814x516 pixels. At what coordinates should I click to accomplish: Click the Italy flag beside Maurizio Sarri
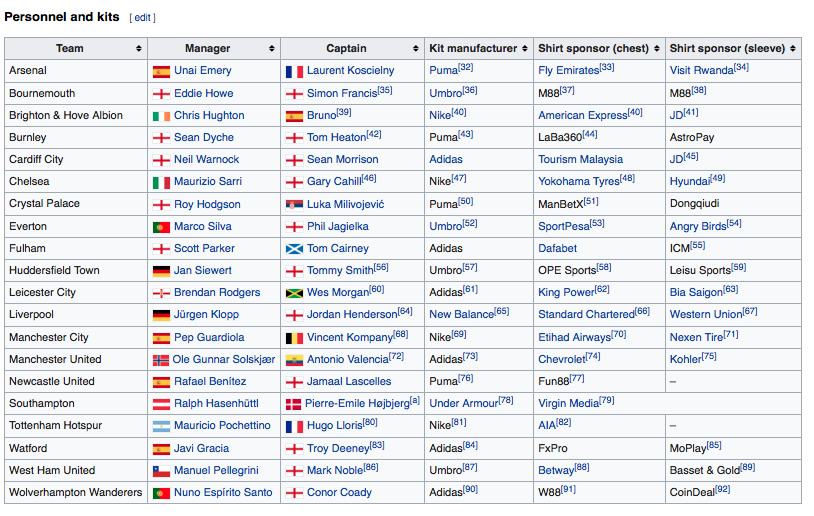(x=160, y=182)
